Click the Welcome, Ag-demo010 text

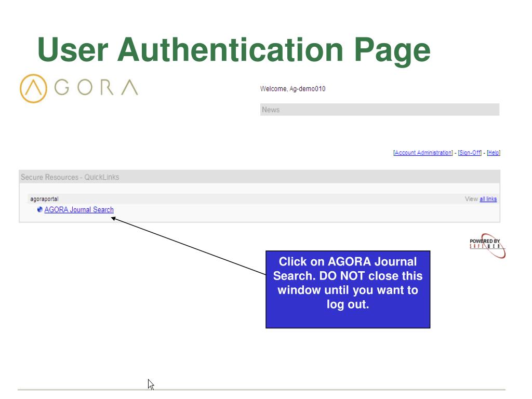[293, 88]
